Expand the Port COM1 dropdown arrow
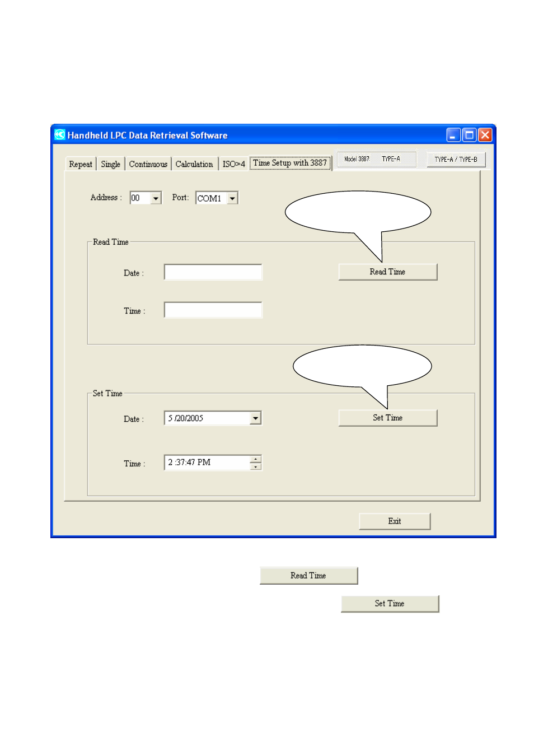 click(232, 198)
